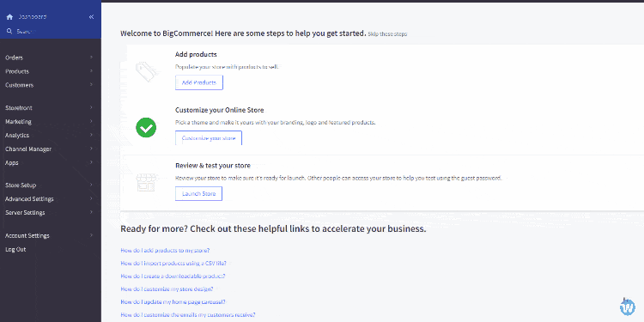Expand the Customers menu chevron
The width and height of the screenshot is (644, 322).
coord(91,85)
